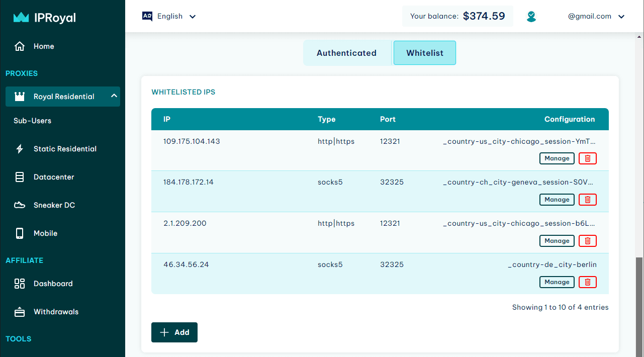The width and height of the screenshot is (644, 357).
Task: Open the English language dropdown
Action: point(169,16)
